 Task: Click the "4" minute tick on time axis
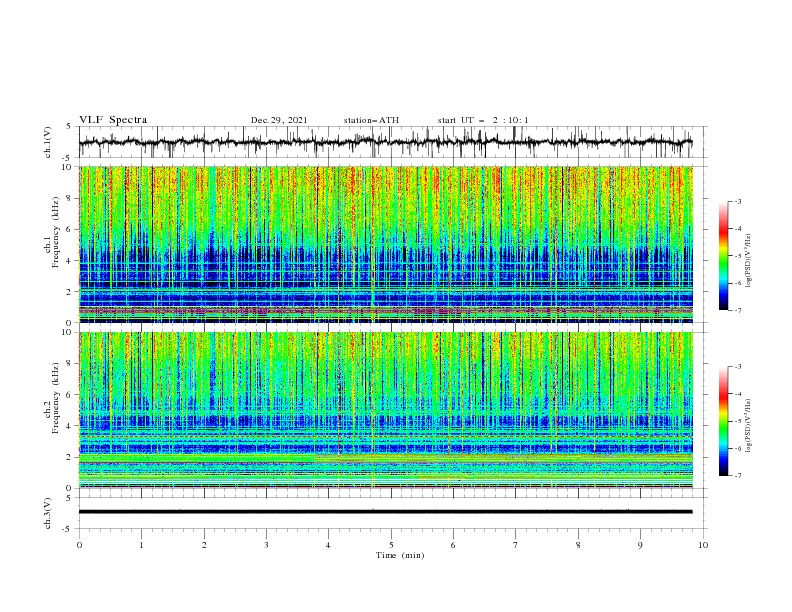pyautogui.click(x=328, y=545)
